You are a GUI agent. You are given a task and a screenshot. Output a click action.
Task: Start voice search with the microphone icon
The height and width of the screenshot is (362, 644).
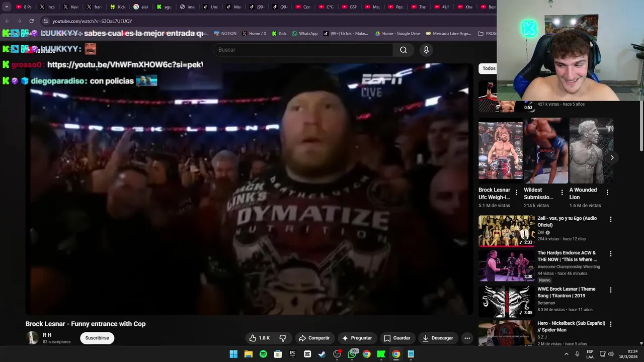coord(426,50)
